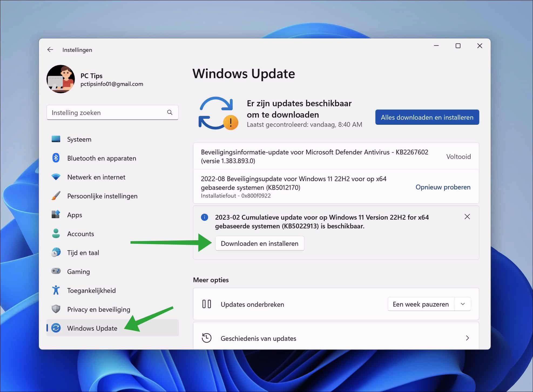Expand the Een week pauzeren dropdown
Image resolution: width=533 pixels, height=392 pixels.
point(463,304)
